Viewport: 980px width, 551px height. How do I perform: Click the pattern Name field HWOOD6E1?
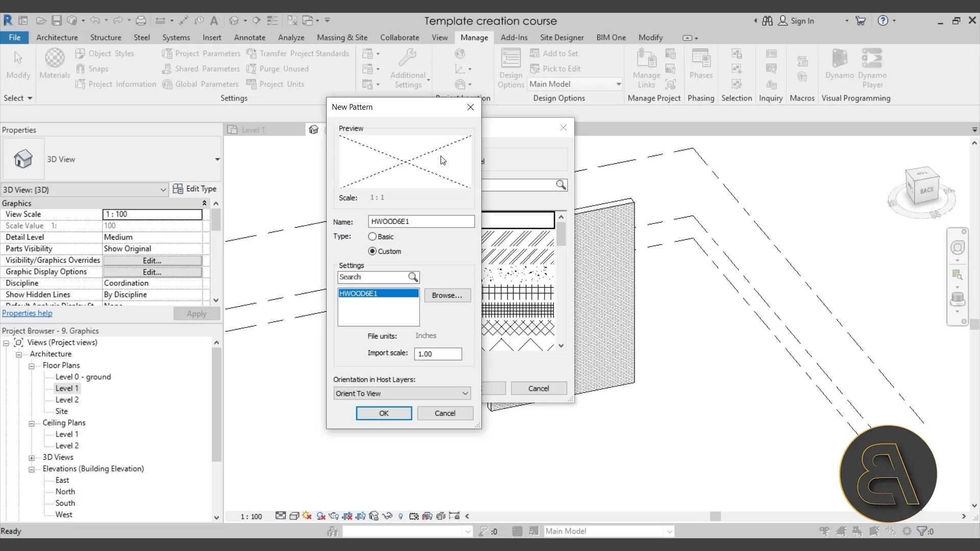coord(421,221)
